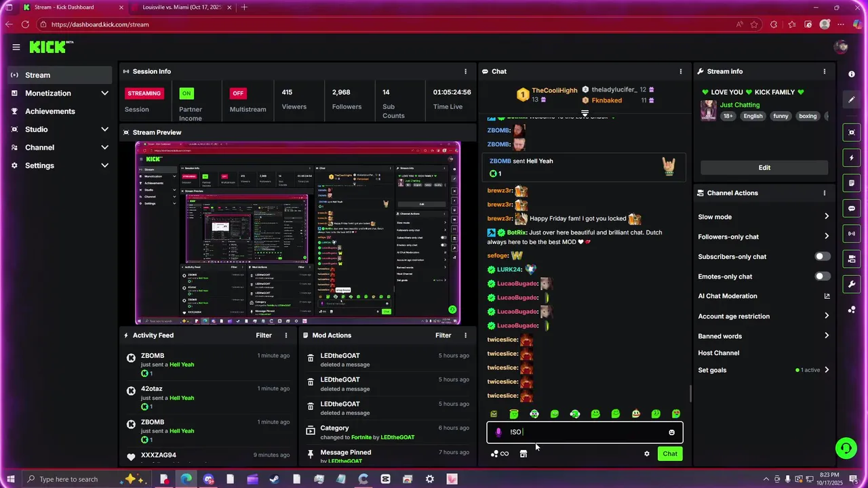This screenshot has height=488, width=868.
Task: Open Session Info panel three-dot menu
Action: (465, 71)
